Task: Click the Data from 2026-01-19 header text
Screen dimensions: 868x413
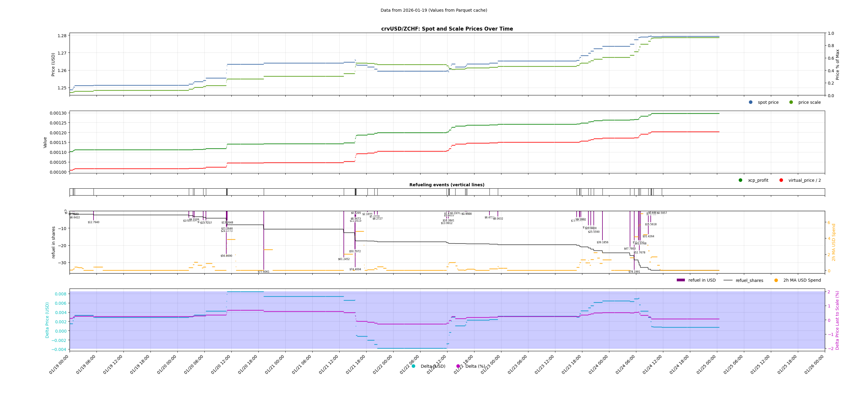Action: 434,10
